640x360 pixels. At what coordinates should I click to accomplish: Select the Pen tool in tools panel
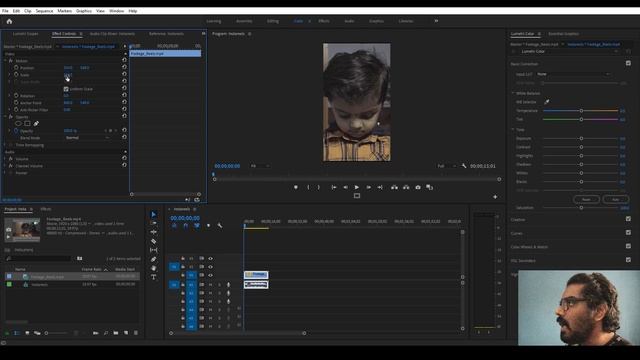153,259
